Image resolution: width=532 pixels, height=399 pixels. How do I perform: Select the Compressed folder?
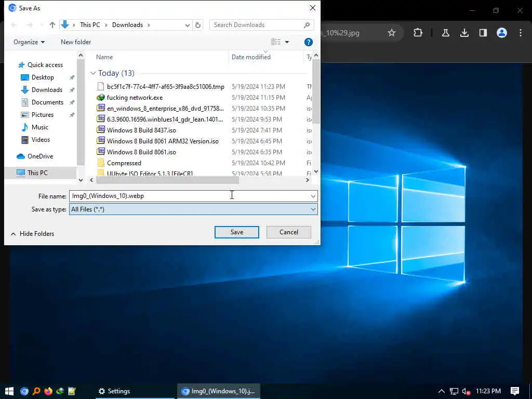point(124,163)
